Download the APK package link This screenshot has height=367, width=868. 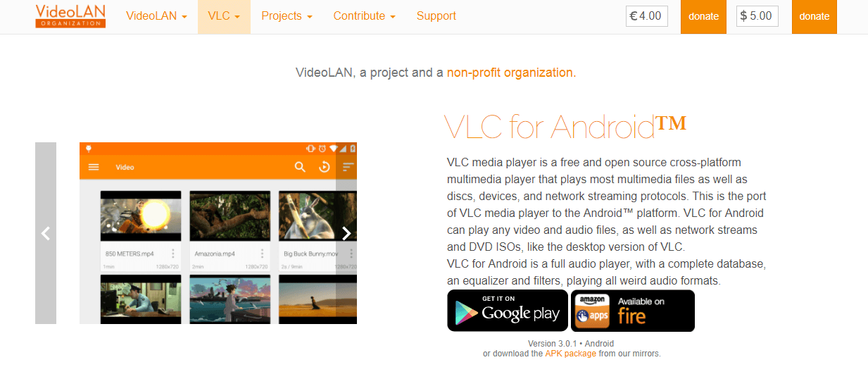(x=570, y=354)
